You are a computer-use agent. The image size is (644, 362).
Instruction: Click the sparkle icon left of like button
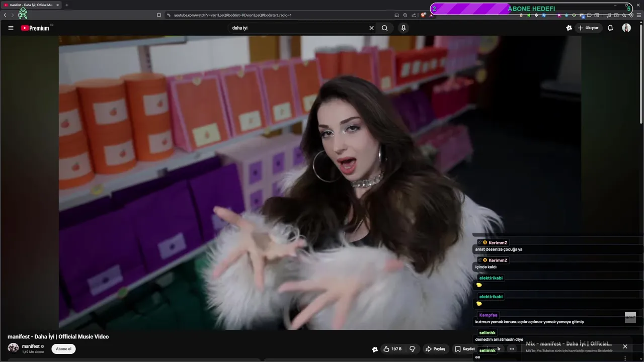pyautogui.click(x=375, y=349)
